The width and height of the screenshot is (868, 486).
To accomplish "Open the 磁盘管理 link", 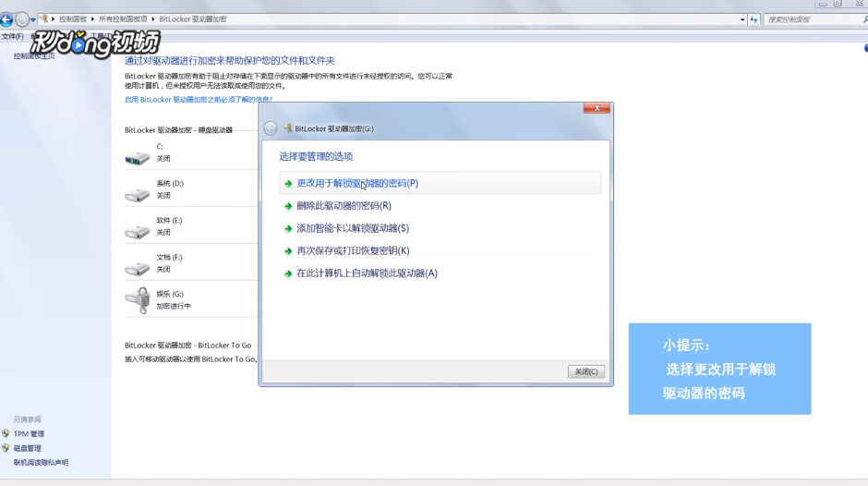I will (27, 448).
